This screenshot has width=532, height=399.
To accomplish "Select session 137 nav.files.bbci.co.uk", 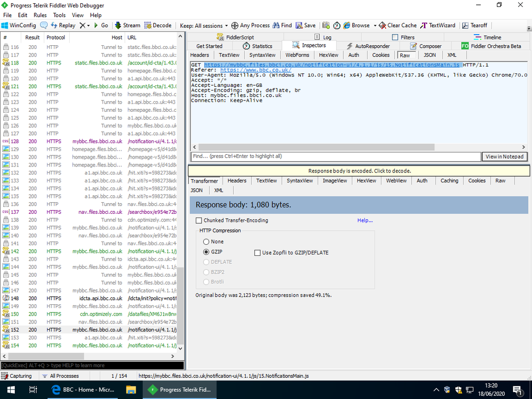I will click(89, 212).
